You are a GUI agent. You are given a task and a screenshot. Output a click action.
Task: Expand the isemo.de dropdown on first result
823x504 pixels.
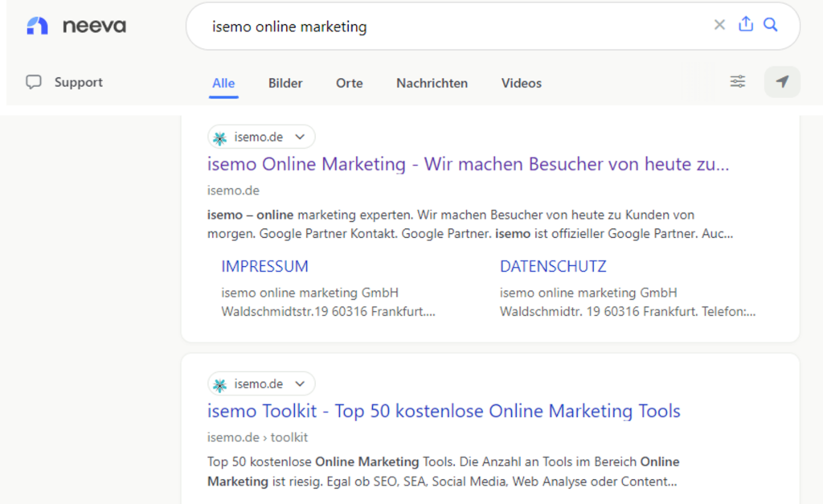tap(300, 137)
